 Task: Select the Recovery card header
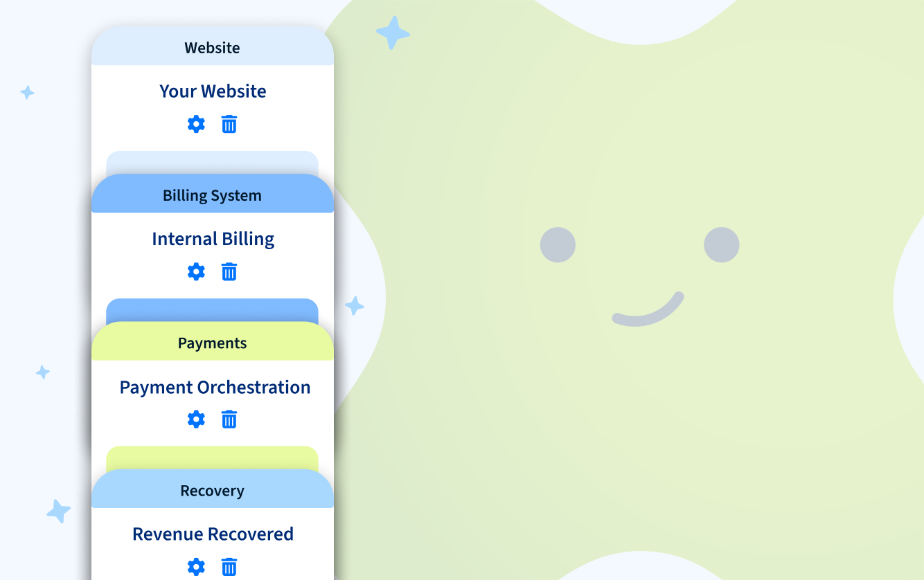[x=213, y=490]
